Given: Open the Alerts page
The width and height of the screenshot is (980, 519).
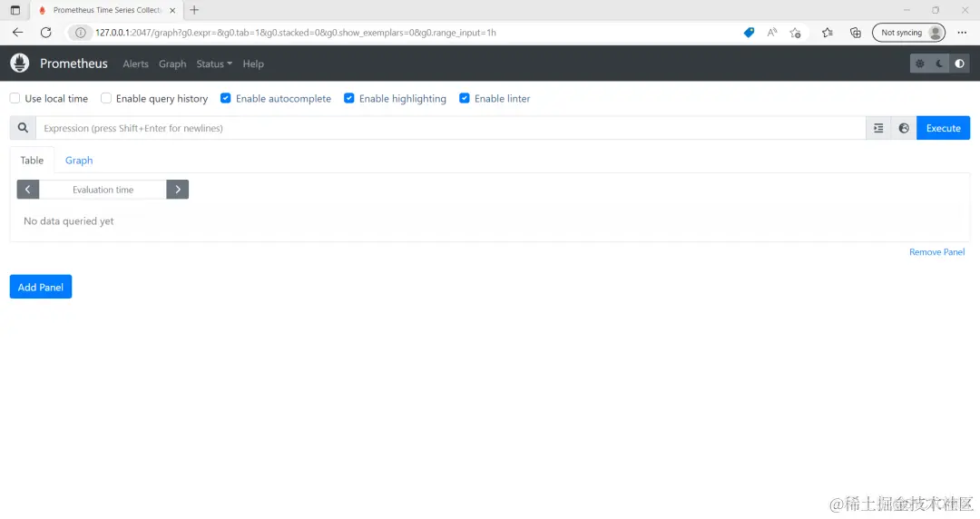Looking at the screenshot, I should pos(135,64).
